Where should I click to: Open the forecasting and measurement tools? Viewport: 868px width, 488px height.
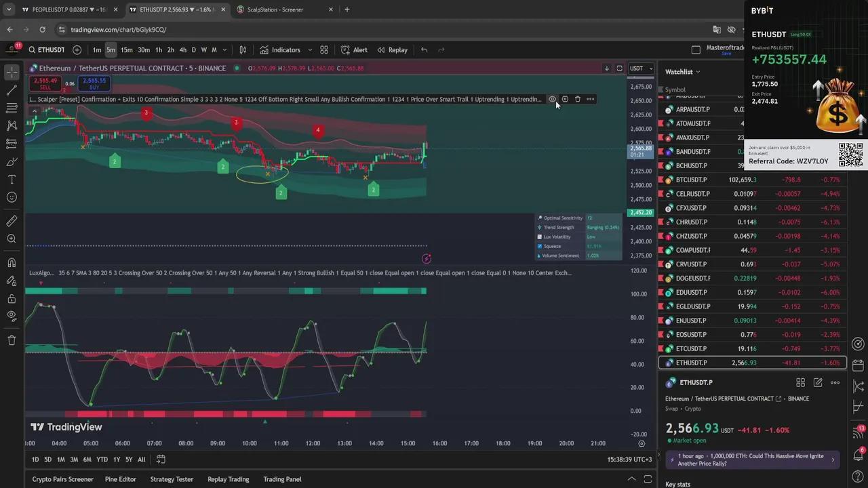12,144
